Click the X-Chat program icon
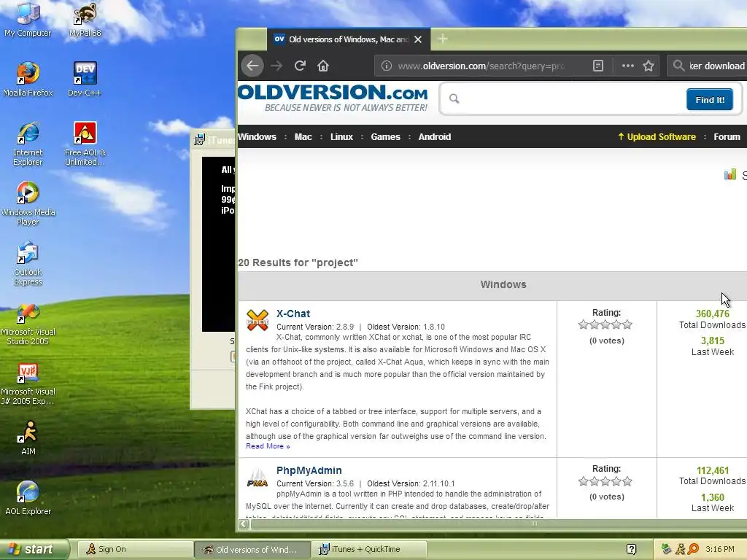 [x=258, y=319]
